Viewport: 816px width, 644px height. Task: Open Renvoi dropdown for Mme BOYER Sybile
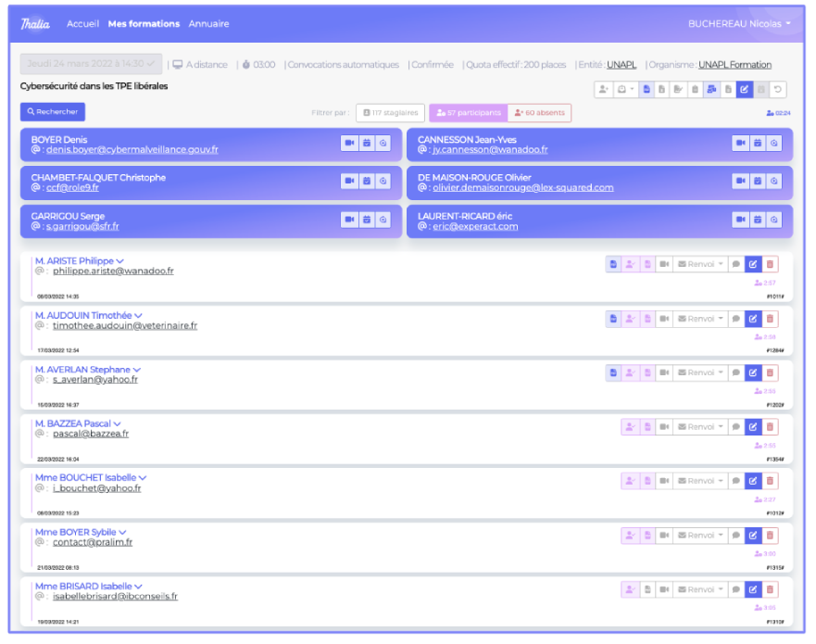(700, 536)
